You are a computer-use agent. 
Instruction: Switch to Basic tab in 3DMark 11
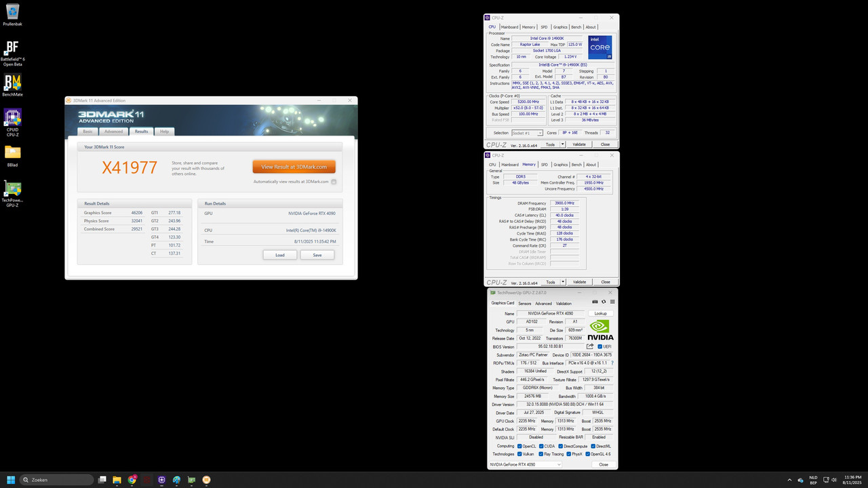(87, 131)
